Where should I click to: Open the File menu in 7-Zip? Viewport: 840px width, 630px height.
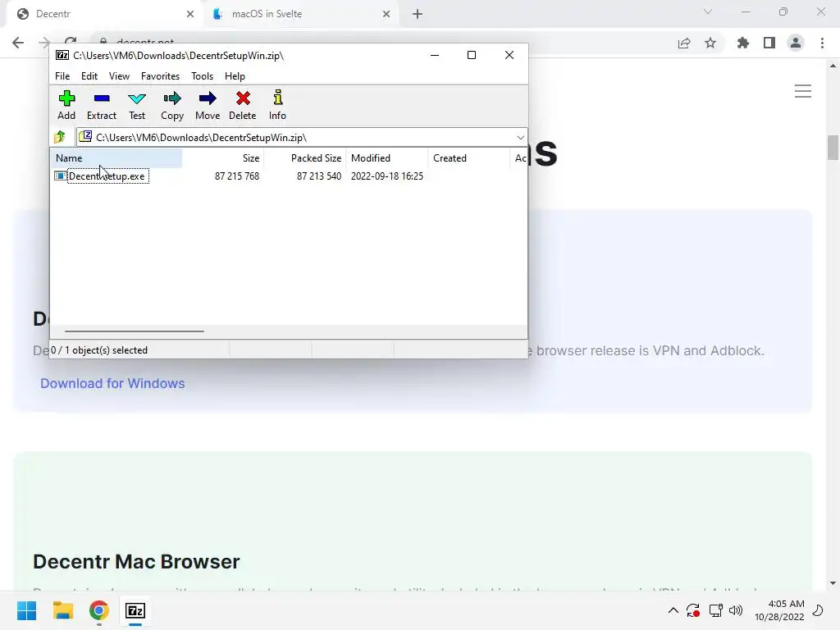click(62, 76)
